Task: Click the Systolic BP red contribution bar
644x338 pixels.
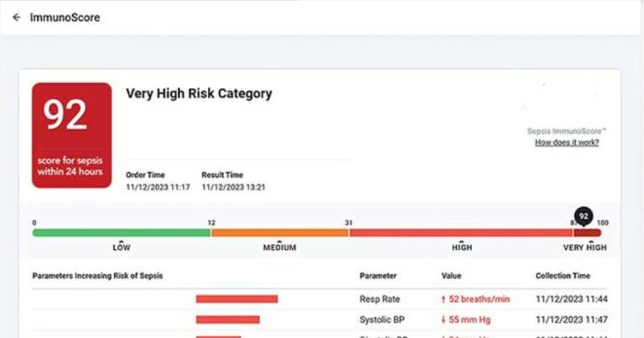Action: (x=227, y=320)
